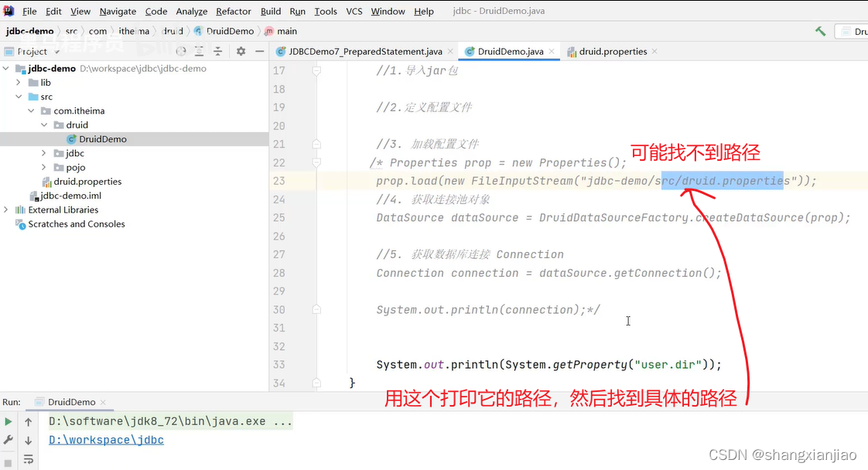Open Project panel settings gear

(241, 52)
